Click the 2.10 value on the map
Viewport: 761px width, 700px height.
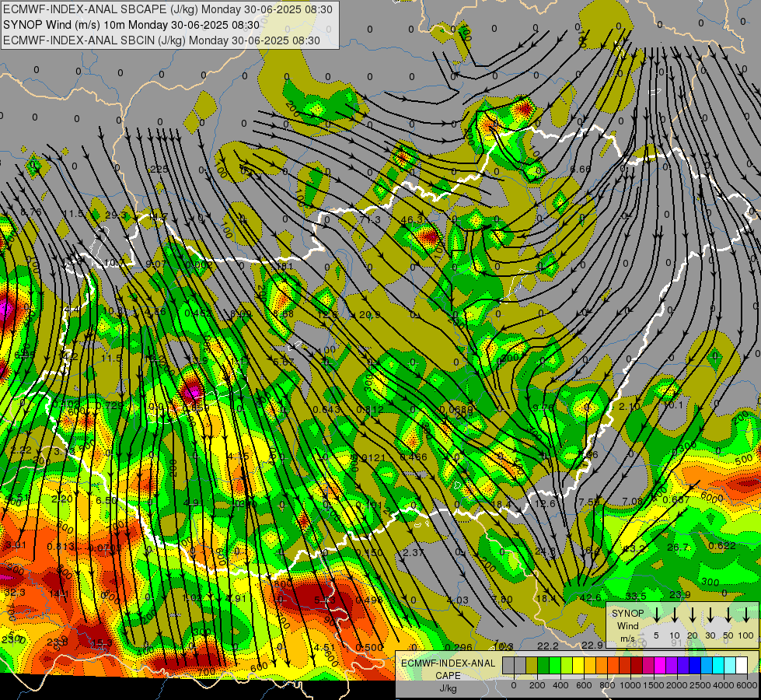(630, 406)
